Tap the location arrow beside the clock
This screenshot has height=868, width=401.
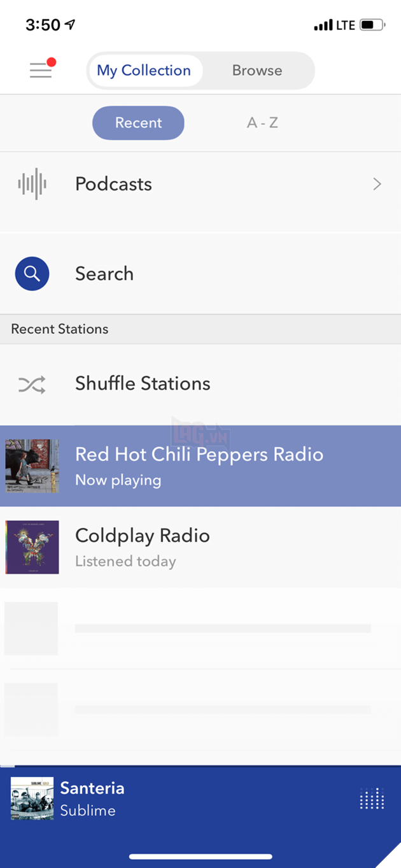pos(70,24)
